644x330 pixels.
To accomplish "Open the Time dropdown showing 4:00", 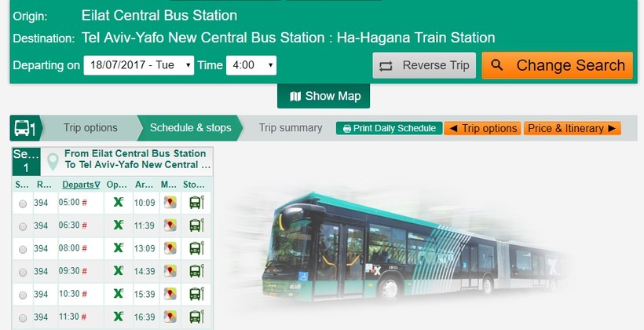I will click(251, 65).
